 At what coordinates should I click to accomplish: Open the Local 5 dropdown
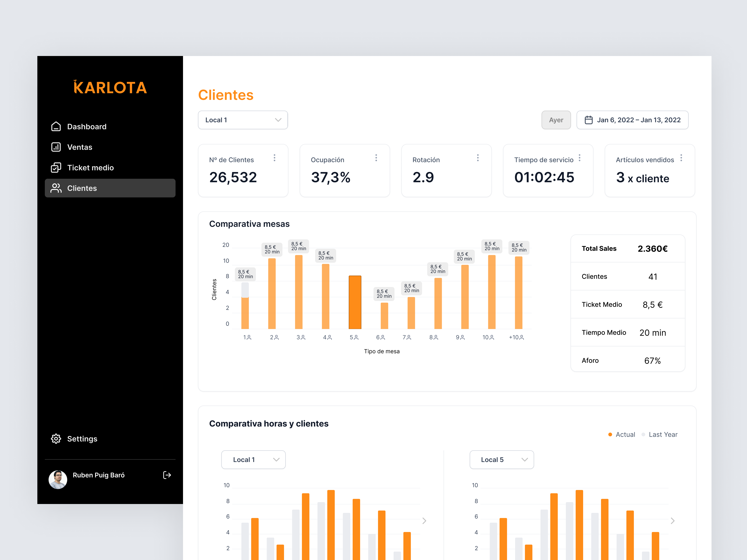[x=501, y=459]
